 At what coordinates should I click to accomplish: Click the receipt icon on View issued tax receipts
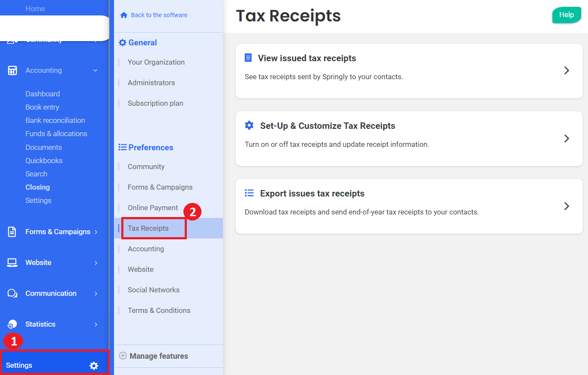pyautogui.click(x=248, y=58)
